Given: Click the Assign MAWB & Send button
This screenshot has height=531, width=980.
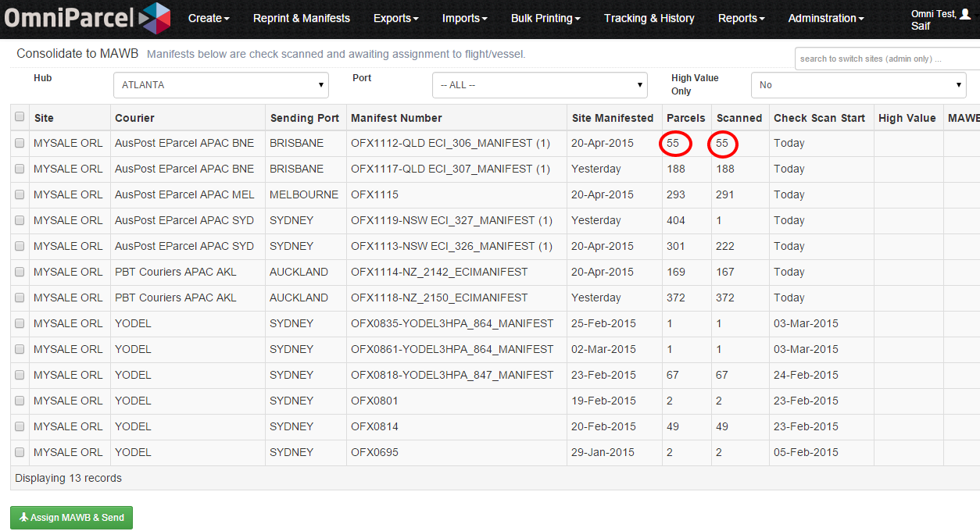Looking at the screenshot, I should click(x=71, y=517).
